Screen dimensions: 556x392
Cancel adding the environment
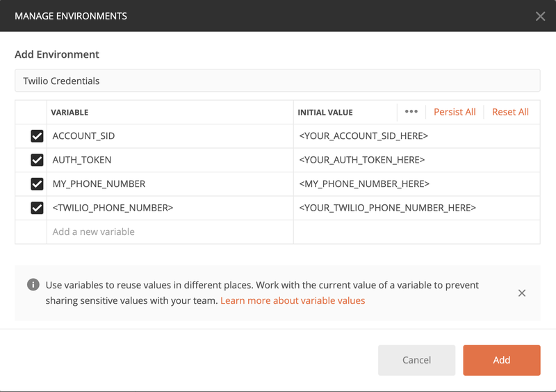pyautogui.click(x=416, y=360)
